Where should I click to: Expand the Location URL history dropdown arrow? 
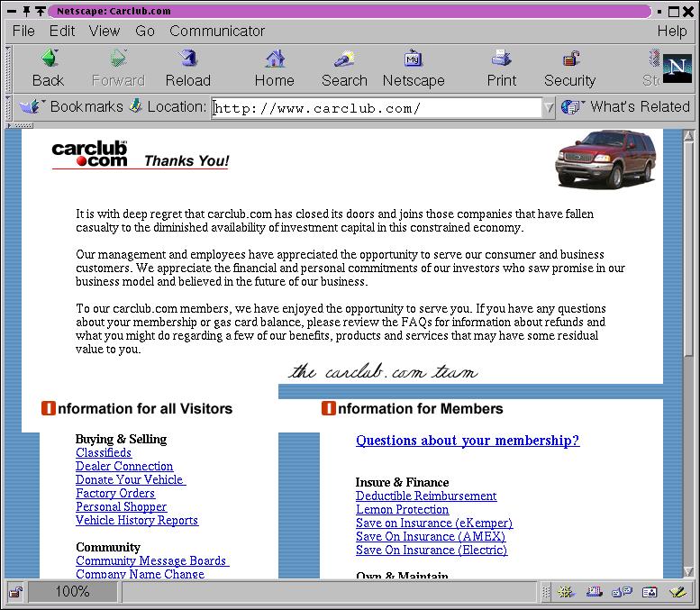pyautogui.click(x=549, y=107)
